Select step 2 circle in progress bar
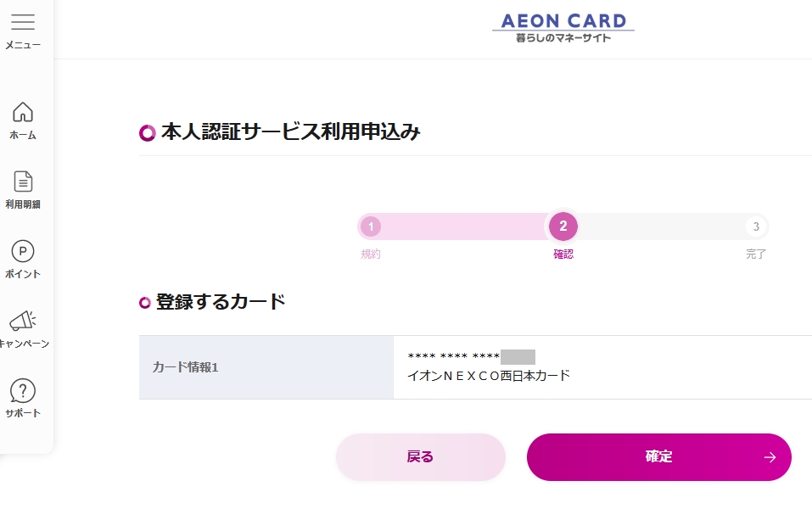The width and height of the screenshot is (812, 520). pos(563,226)
